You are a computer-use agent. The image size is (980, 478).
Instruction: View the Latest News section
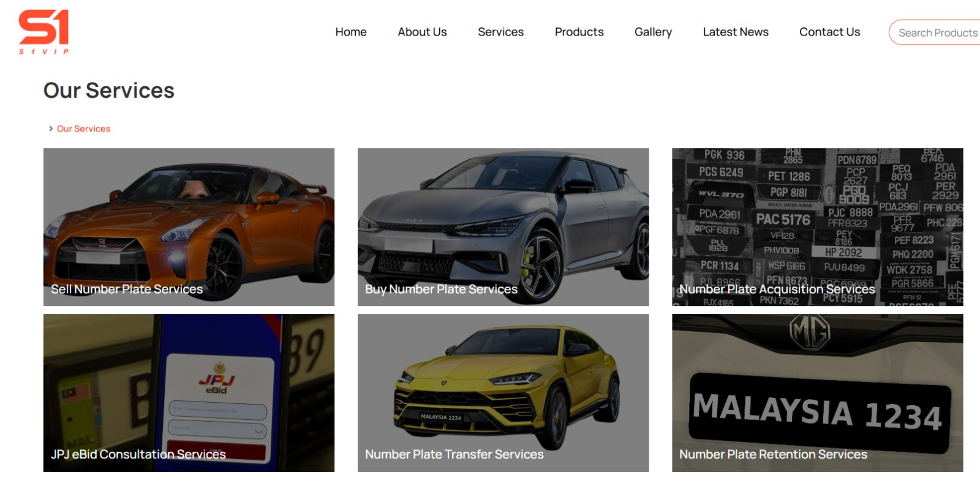736,32
